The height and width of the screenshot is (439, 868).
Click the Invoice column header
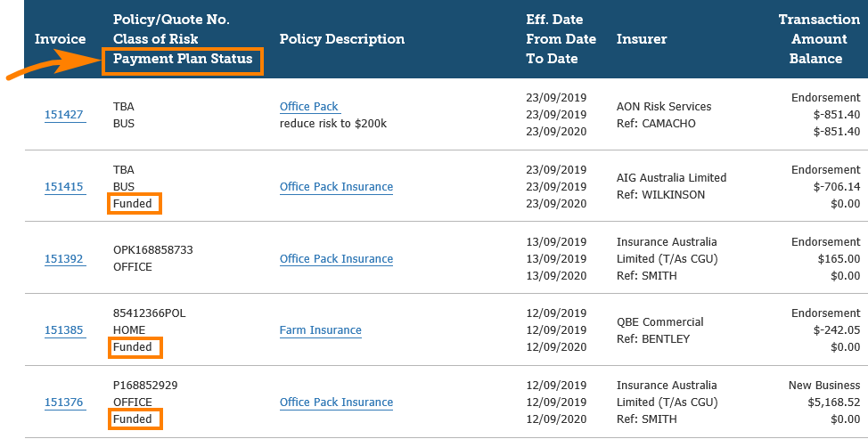click(60, 39)
